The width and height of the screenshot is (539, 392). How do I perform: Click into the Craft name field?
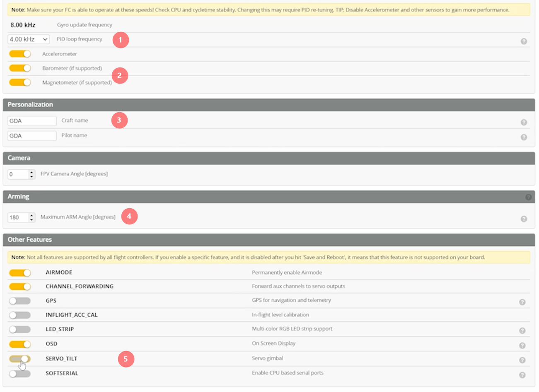point(32,121)
